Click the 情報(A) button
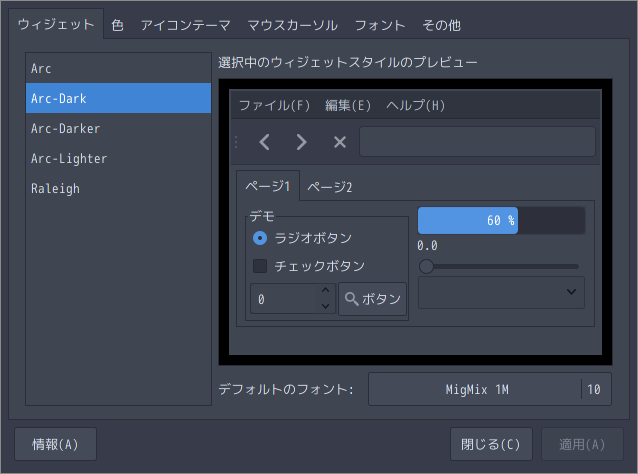 click(55, 444)
